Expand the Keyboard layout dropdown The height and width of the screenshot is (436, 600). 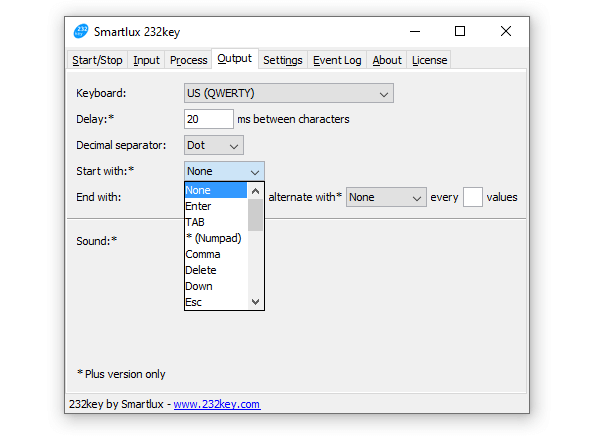(288, 94)
